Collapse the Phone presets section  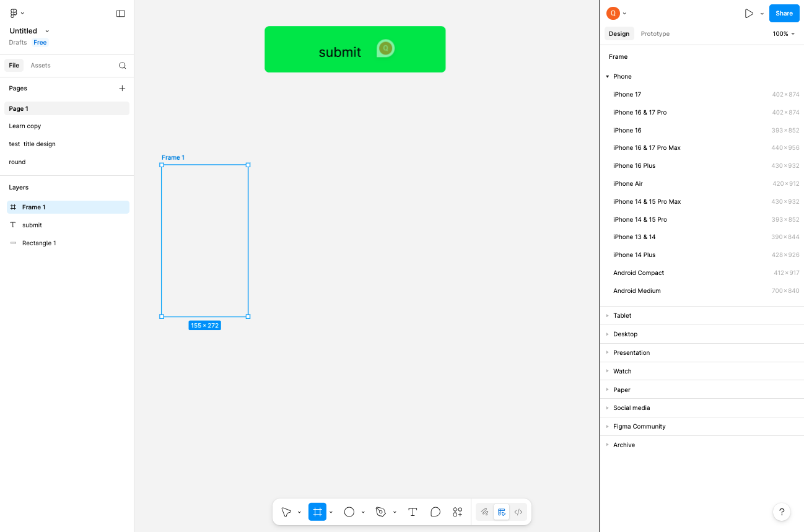point(608,77)
